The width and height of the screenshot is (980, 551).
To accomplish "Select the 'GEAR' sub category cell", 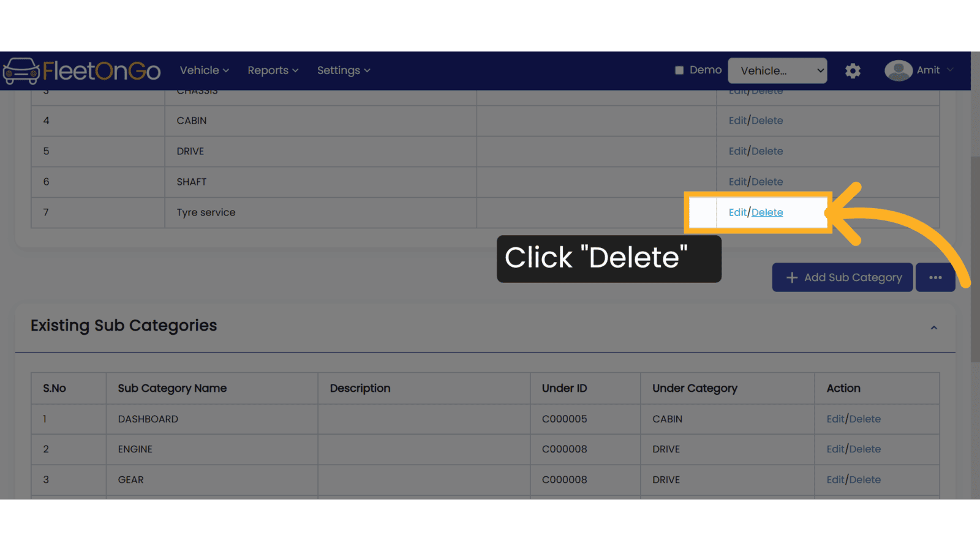I will 212,480.
